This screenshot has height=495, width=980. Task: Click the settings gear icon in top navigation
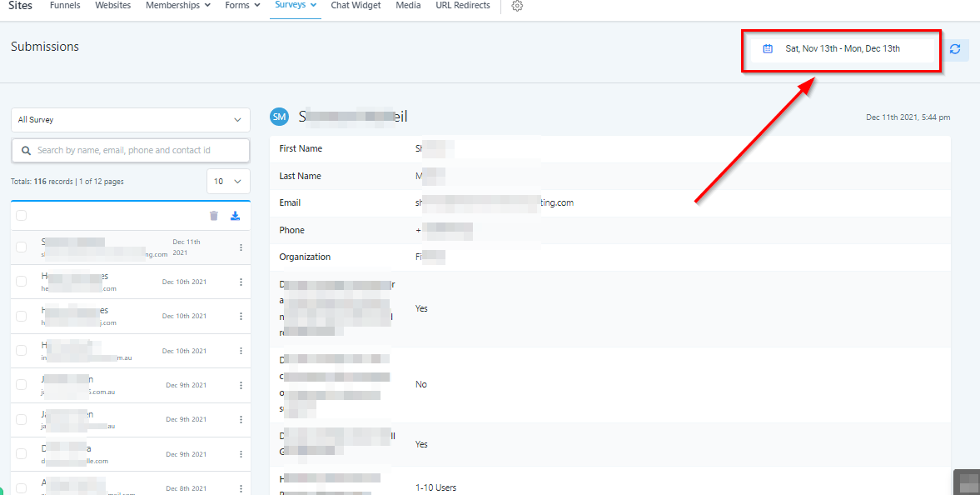point(517,6)
